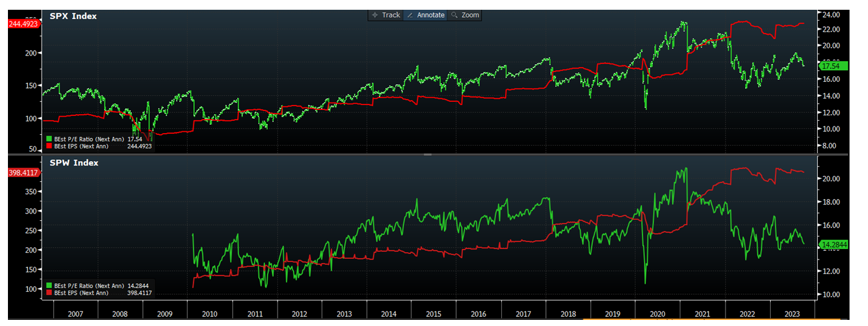Grab the divider handle between chart panels
This screenshot has height=326, width=868.
pos(427,154)
